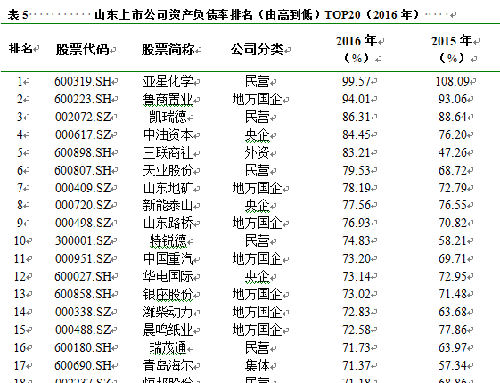Viewport: 500px width, 383px height.
Task: Click stock code 600180.SH
Action: click(x=82, y=348)
